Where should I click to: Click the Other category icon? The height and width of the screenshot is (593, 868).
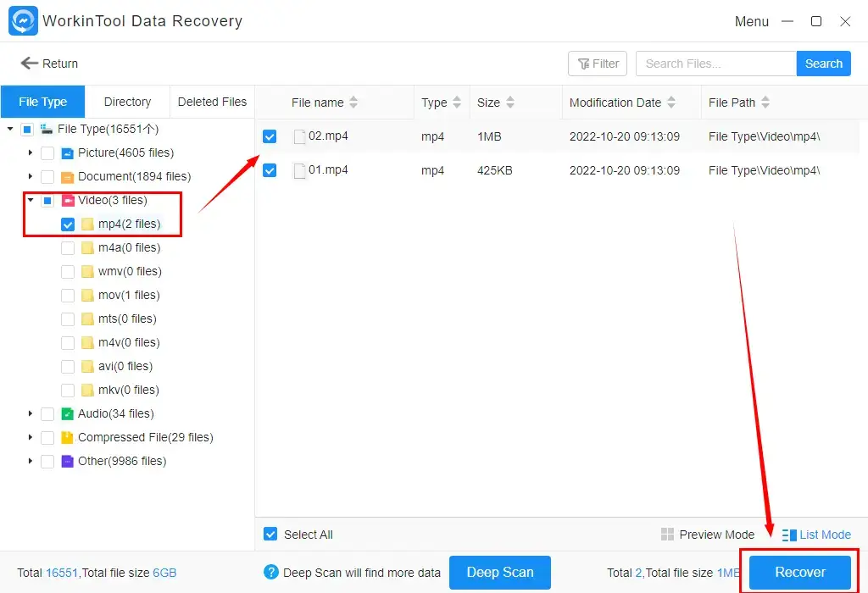68,462
